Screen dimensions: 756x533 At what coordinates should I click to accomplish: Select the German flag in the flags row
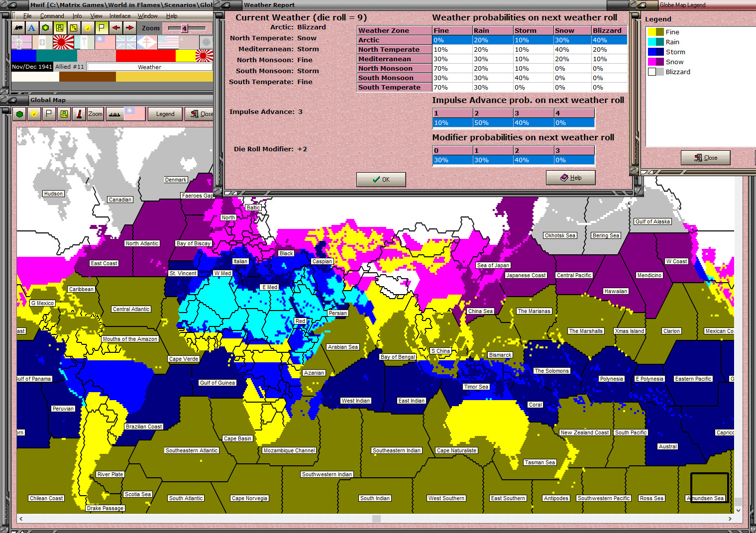tap(21, 42)
